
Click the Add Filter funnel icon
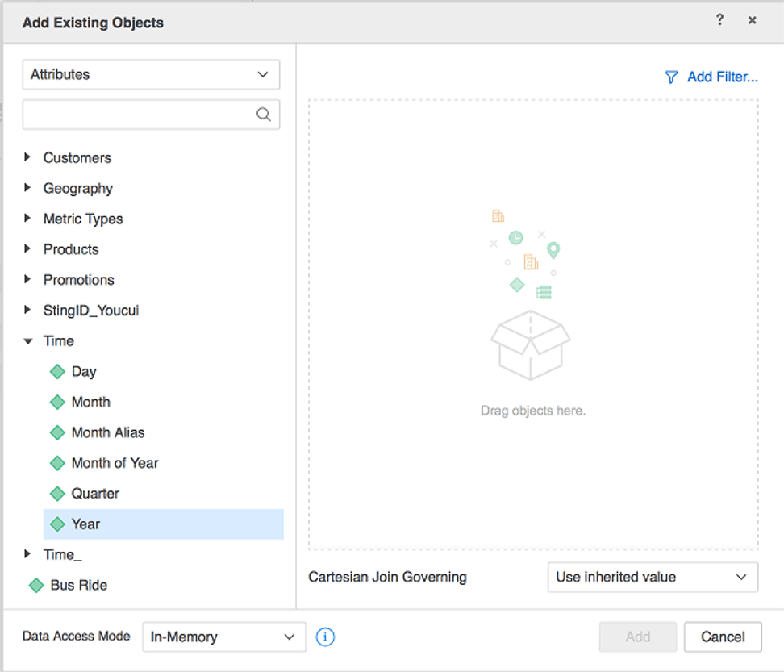click(x=671, y=77)
